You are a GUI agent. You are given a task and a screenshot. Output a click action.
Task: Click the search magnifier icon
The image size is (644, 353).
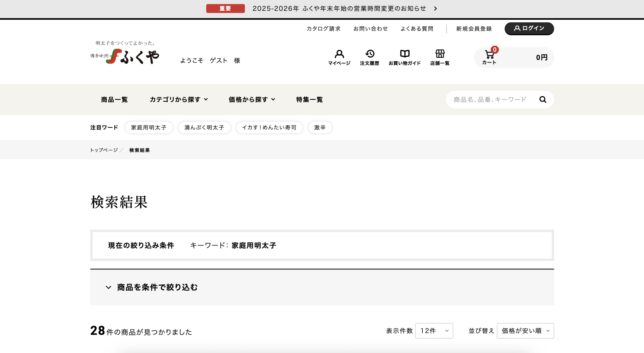click(543, 100)
